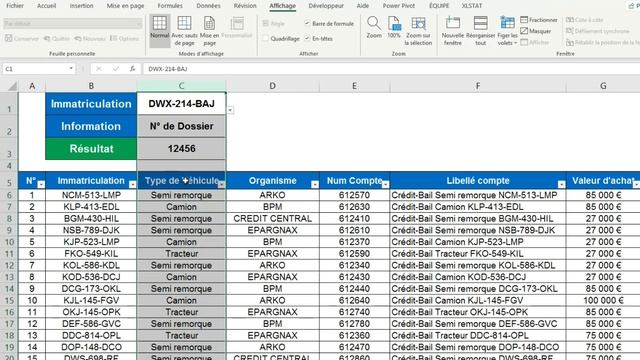
Task: Select EPARGNAX cell in row 9
Action: pos(272,231)
